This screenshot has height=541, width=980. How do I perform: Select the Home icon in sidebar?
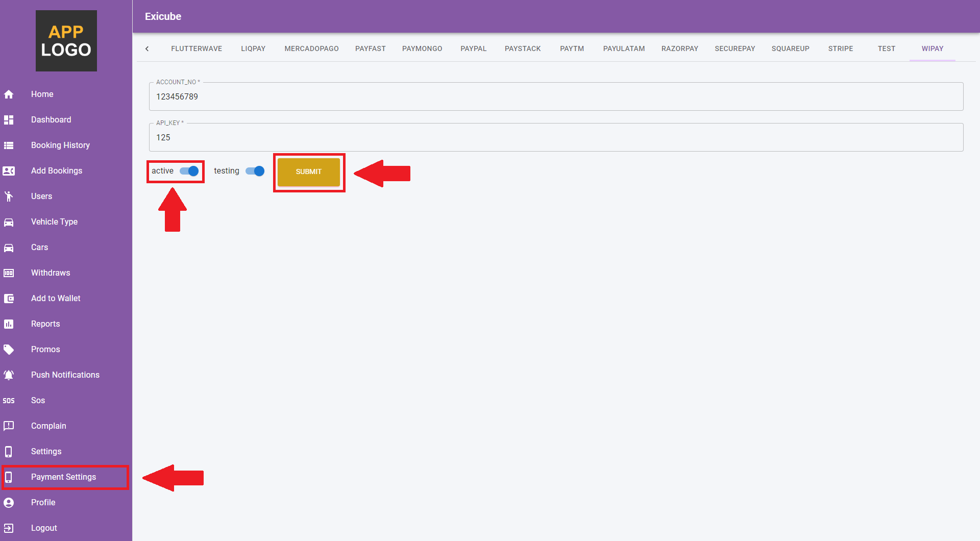point(9,94)
